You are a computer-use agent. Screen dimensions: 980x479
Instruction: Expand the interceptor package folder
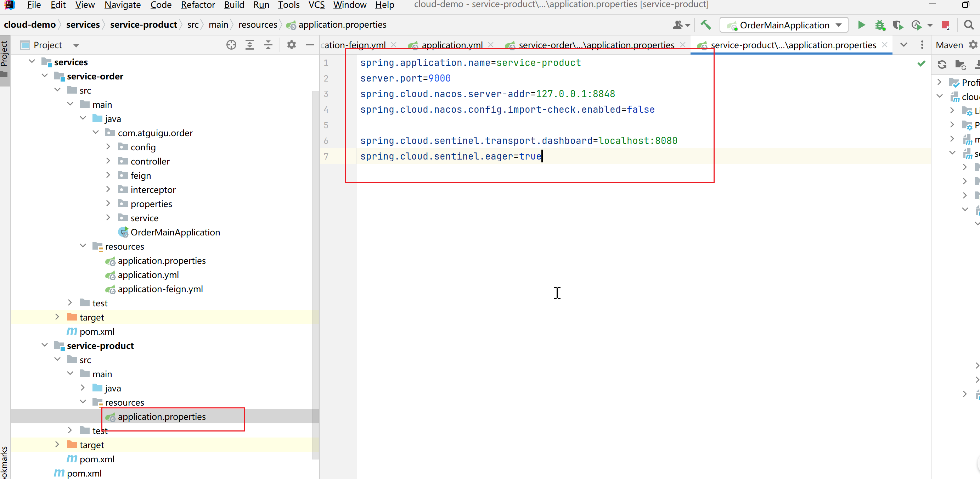click(x=108, y=189)
